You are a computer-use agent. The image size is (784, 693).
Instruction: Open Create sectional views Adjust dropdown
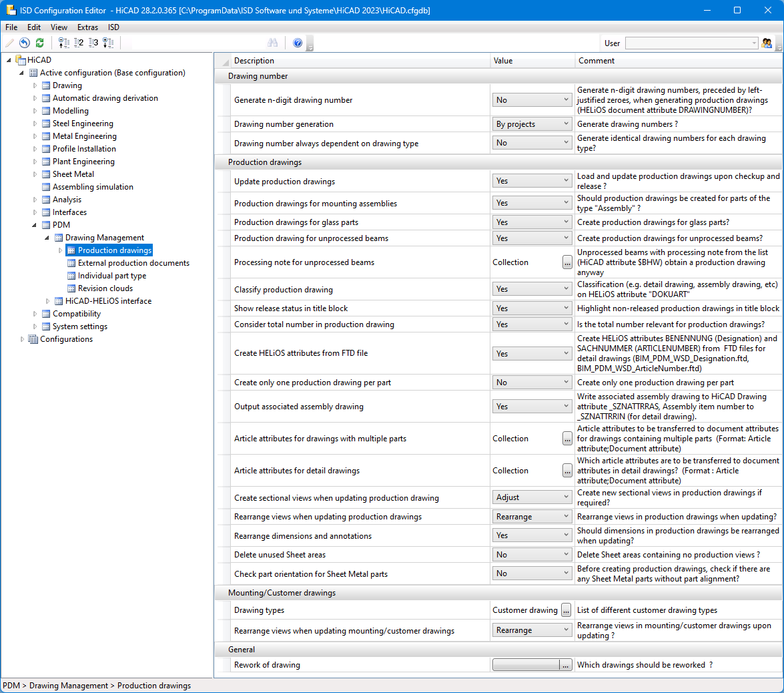[532, 497]
